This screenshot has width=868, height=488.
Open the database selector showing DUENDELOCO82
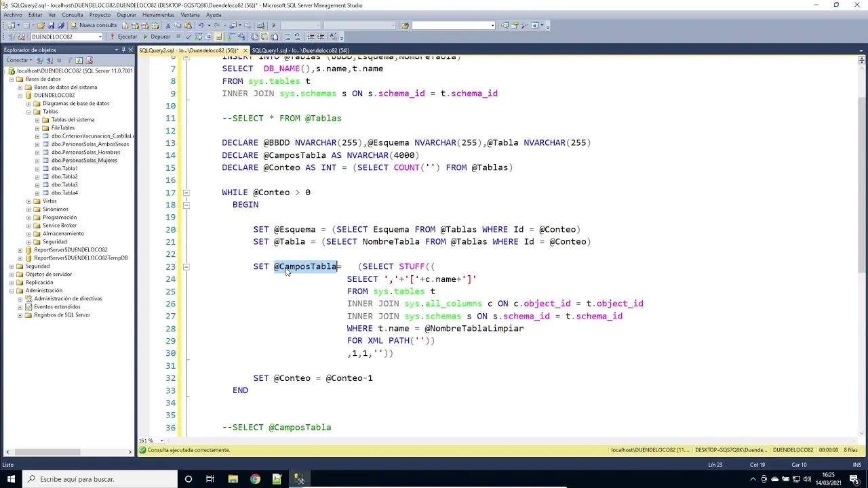(x=100, y=36)
